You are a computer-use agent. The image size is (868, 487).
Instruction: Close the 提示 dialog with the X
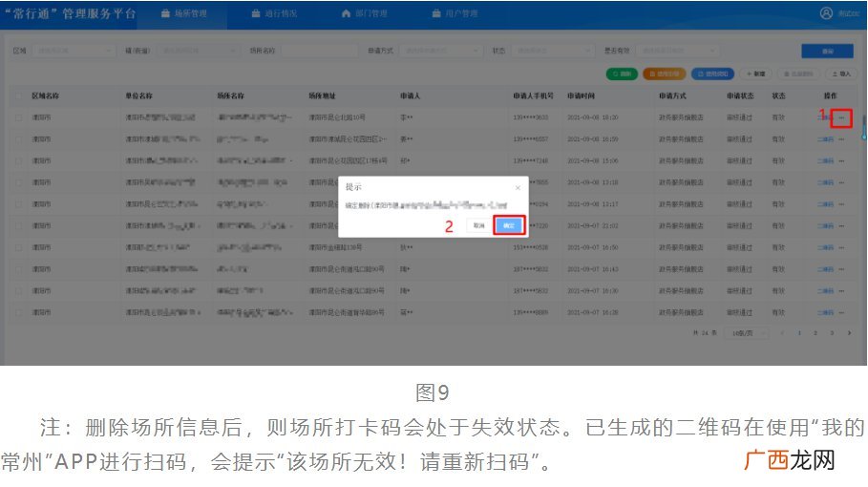518,188
